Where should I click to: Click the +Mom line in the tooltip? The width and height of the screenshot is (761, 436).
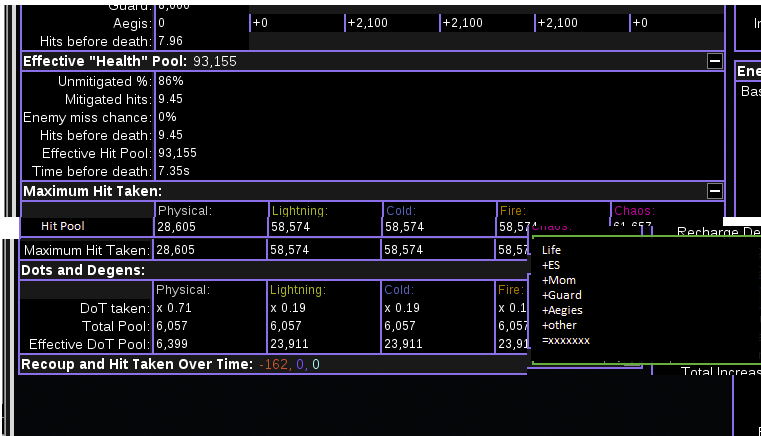[559, 280]
